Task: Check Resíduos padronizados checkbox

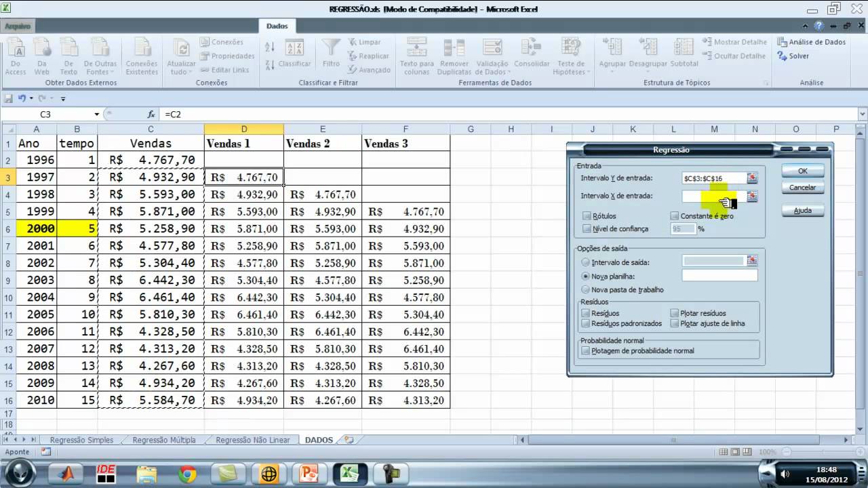Action: pos(586,323)
